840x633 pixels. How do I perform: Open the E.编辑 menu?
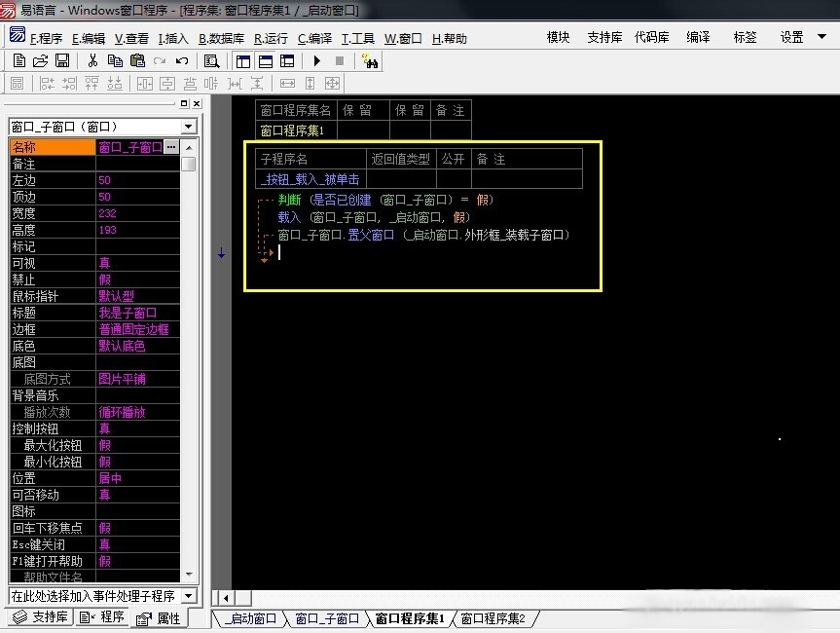coord(89,39)
